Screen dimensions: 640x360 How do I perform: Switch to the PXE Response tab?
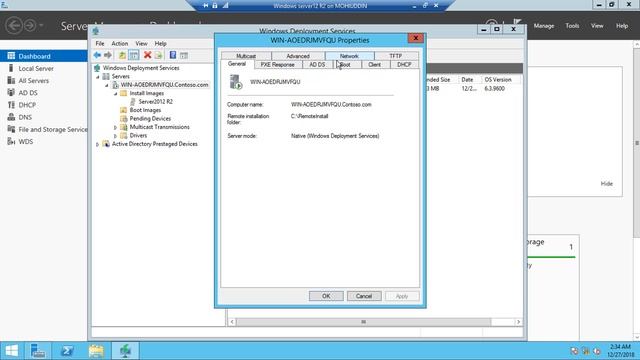278,64
